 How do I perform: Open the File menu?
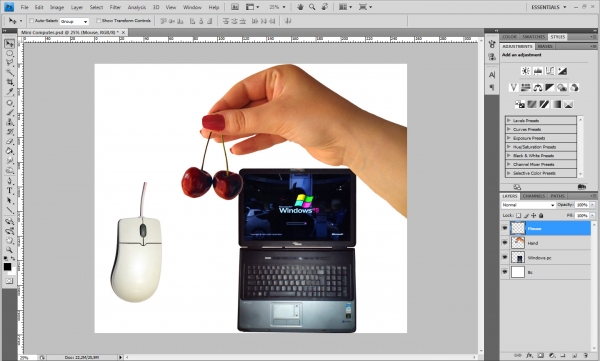coord(24,7)
